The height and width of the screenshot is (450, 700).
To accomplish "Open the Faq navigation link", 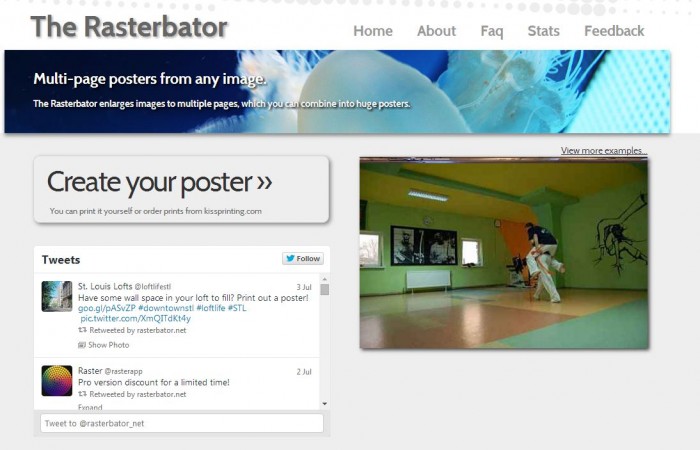I will (x=491, y=31).
